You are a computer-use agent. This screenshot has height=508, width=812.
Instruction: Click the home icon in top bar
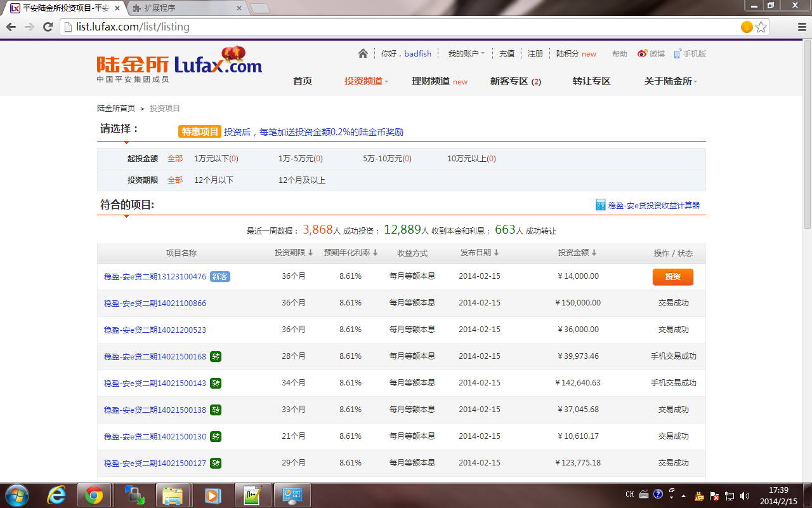(x=363, y=54)
